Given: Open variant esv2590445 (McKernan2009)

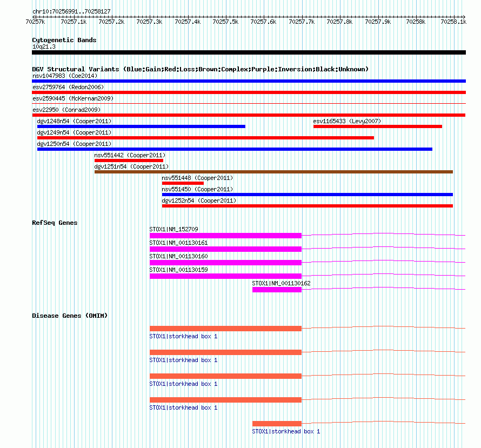Looking at the screenshot, I should pyautogui.click(x=249, y=104).
